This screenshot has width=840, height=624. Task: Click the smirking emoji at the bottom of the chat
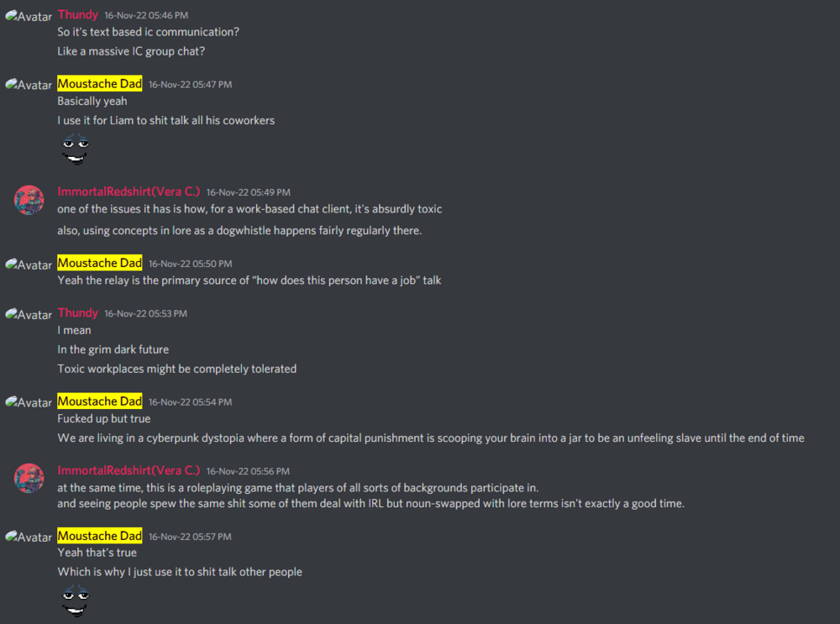[x=75, y=600]
